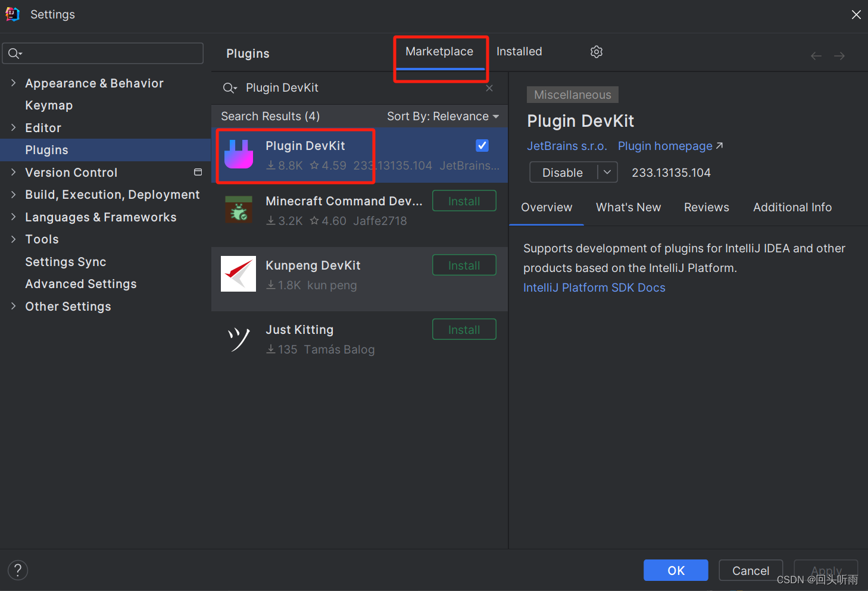This screenshot has height=591, width=868.
Task: Switch to the Marketplace tab
Action: 439,52
